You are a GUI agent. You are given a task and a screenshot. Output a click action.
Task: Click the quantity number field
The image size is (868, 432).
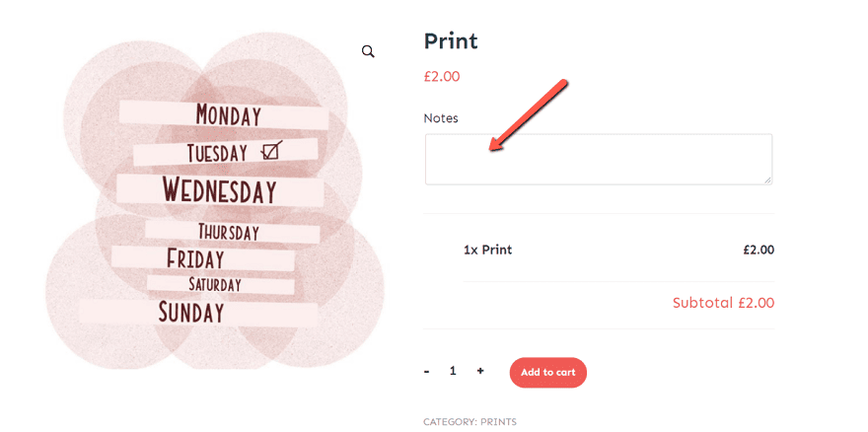click(453, 371)
